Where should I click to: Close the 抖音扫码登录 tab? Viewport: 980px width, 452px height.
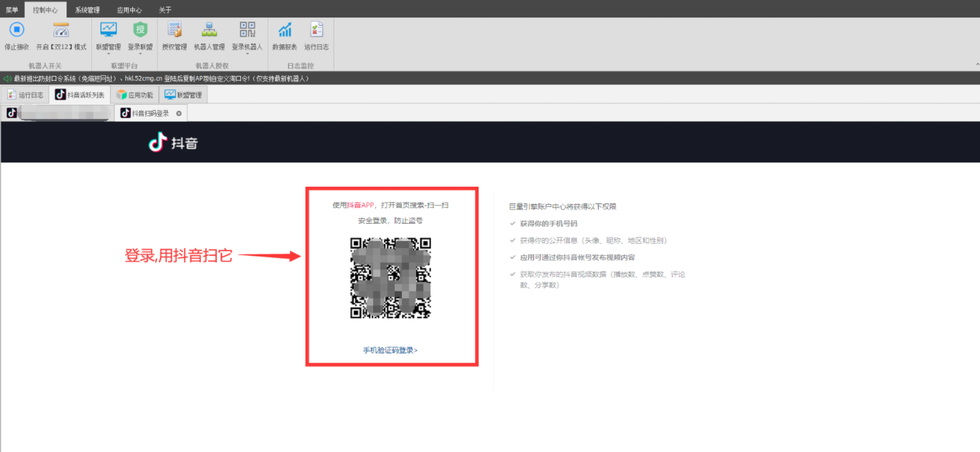179,114
